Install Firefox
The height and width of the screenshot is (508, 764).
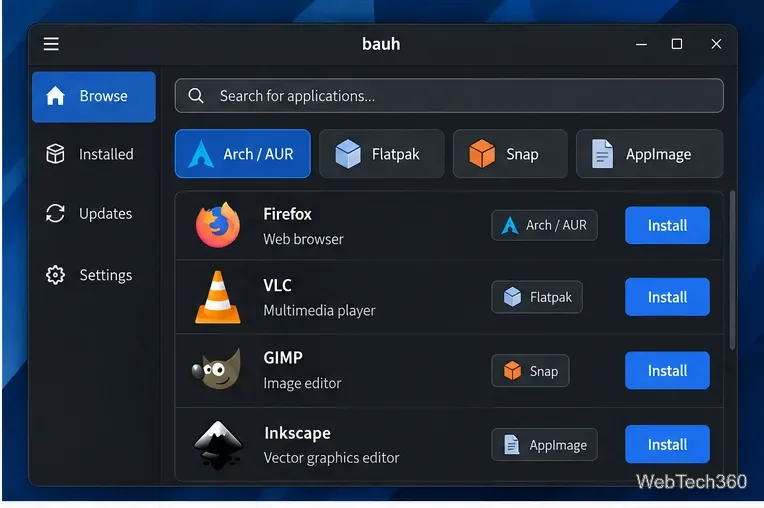click(x=667, y=225)
